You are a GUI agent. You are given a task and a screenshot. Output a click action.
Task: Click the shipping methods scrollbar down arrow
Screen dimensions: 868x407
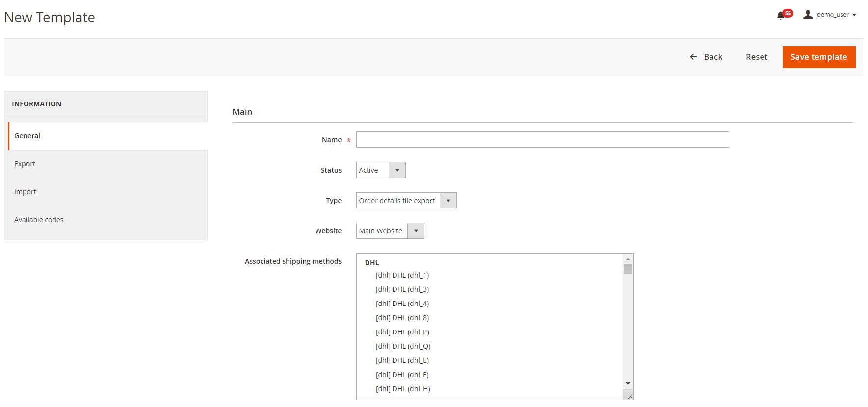click(628, 384)
